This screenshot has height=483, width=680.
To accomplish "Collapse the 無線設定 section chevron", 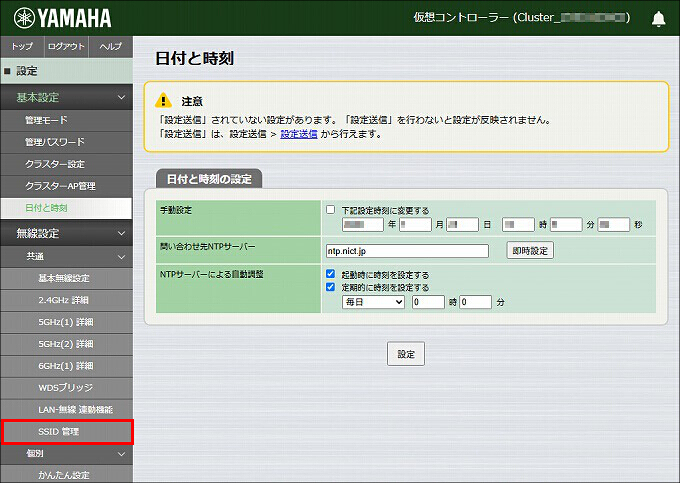I will pyautogui.click(x=121, y=233).
